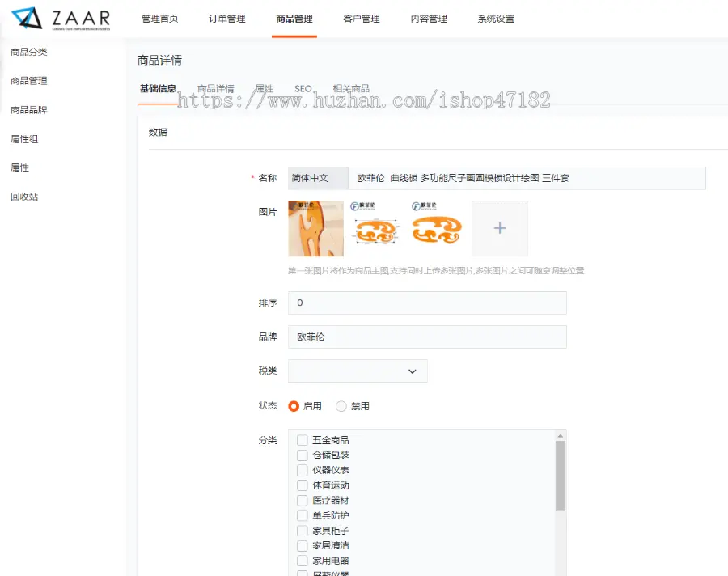Check the 医疗器材 category checkbox
728x576 pixels.
(x=303, y=501)
